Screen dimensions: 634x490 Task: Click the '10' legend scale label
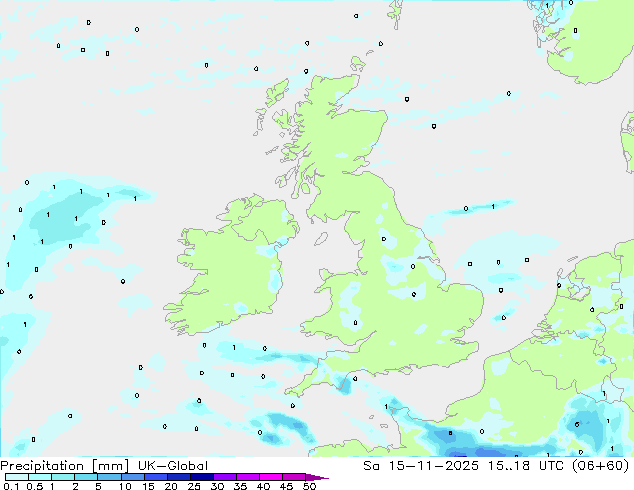[x=125, y=486]
